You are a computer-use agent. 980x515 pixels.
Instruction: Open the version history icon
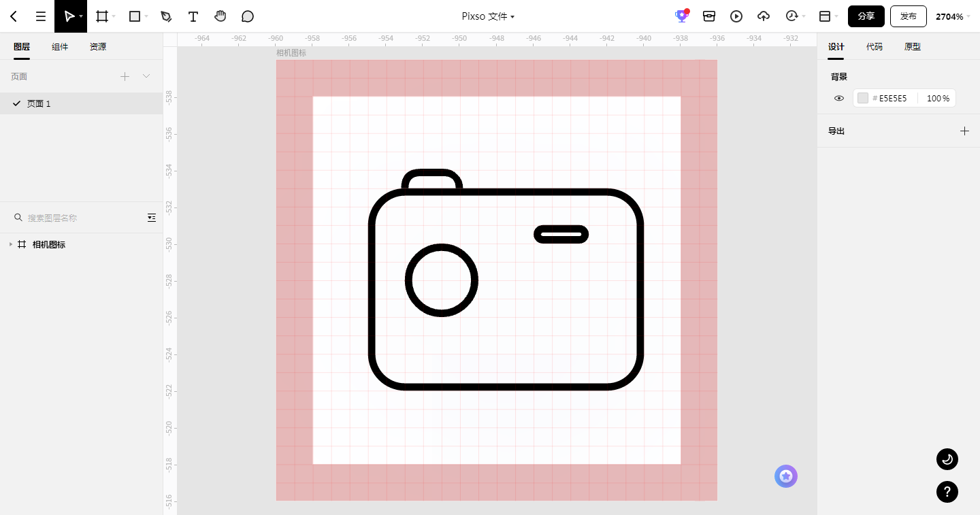[x=791, y=16]
